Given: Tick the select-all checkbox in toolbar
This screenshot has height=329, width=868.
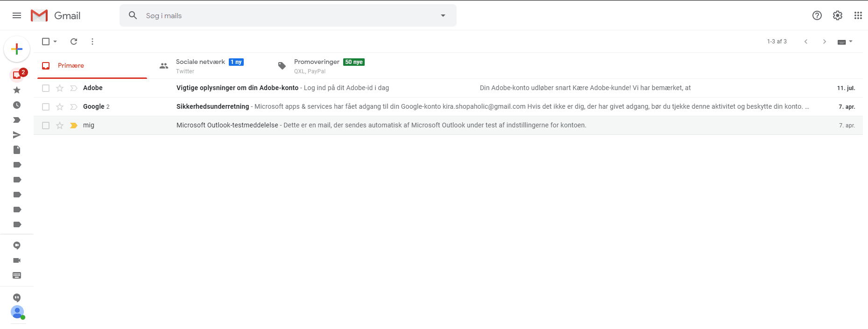Looking at the screenshot, I should pos(46,42).
